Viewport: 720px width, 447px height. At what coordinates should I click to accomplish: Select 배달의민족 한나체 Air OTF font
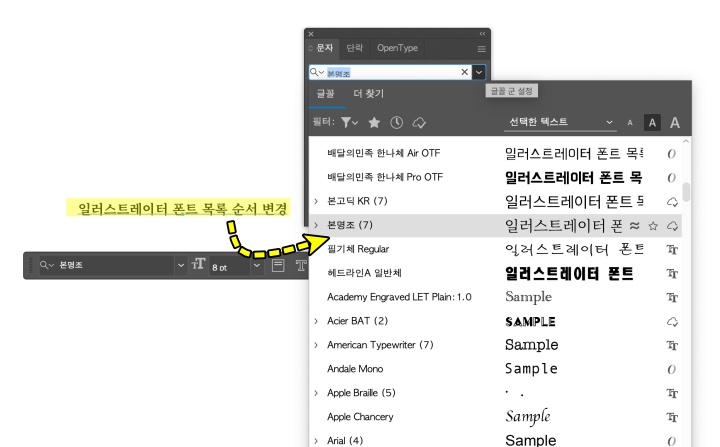(x=383, y=153)
